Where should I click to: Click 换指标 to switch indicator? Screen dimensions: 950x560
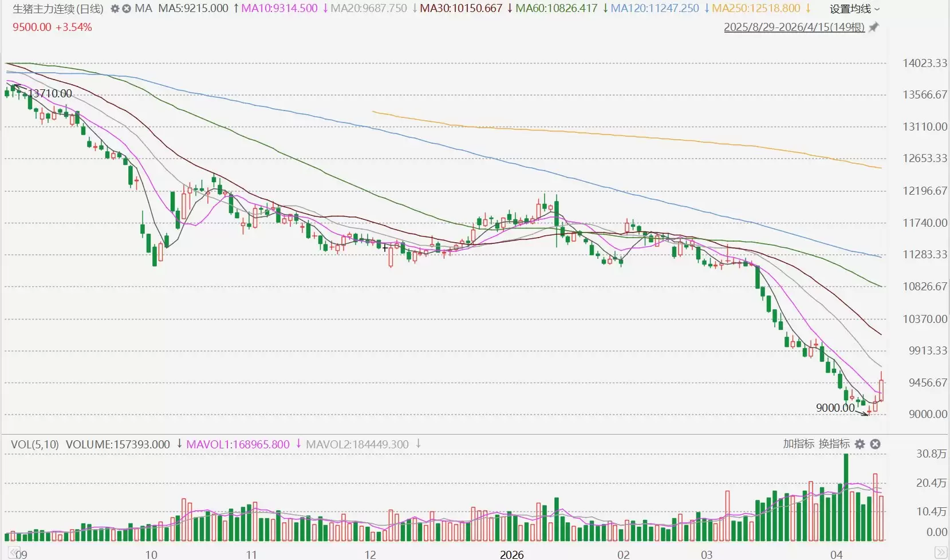point(834,444)
